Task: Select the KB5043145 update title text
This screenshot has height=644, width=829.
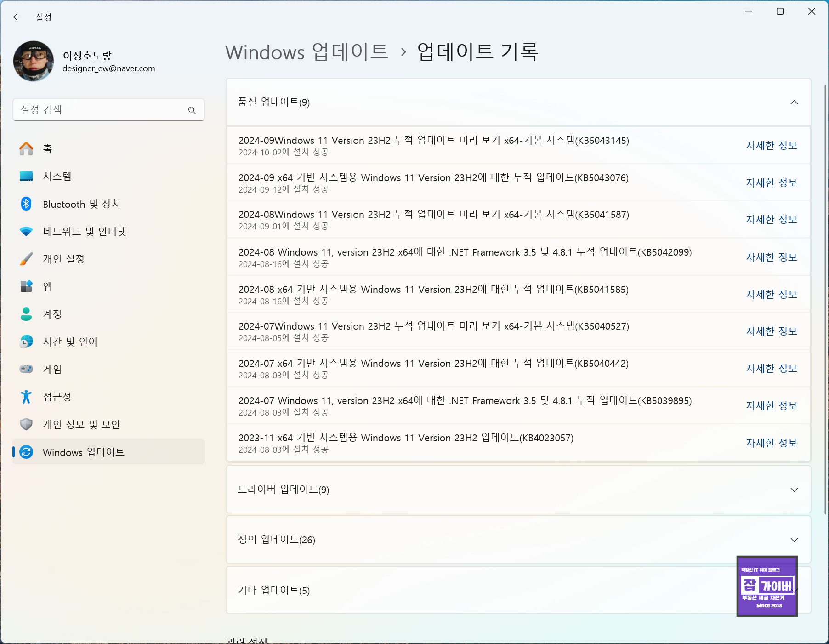Action: (434, 140)
